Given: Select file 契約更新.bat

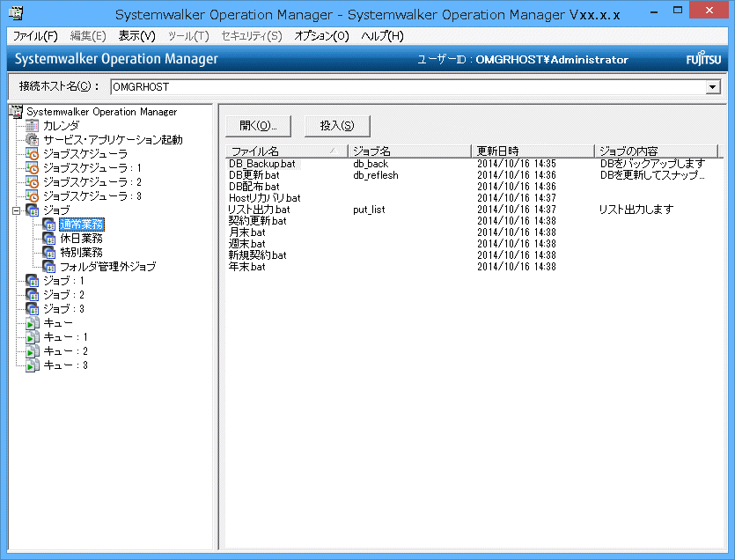Looking at the screenshot, I should pyautogui.click(x=257, y=221).
